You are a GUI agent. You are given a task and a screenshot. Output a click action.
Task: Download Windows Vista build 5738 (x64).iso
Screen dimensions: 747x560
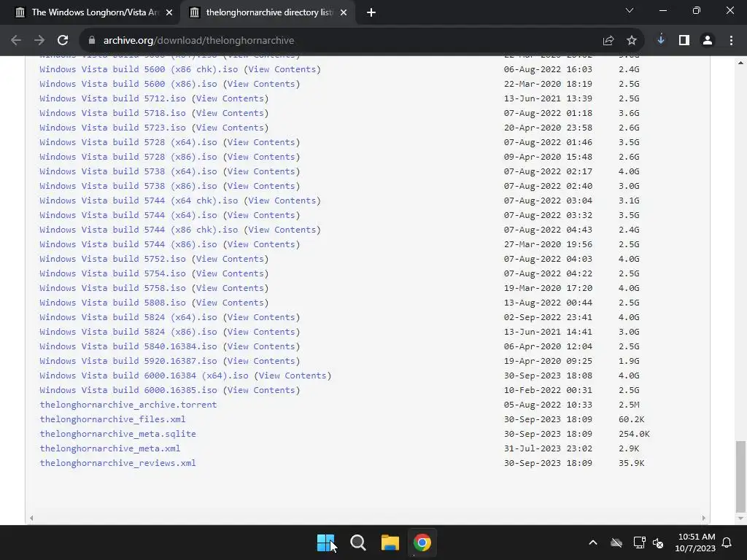(128, 171)
